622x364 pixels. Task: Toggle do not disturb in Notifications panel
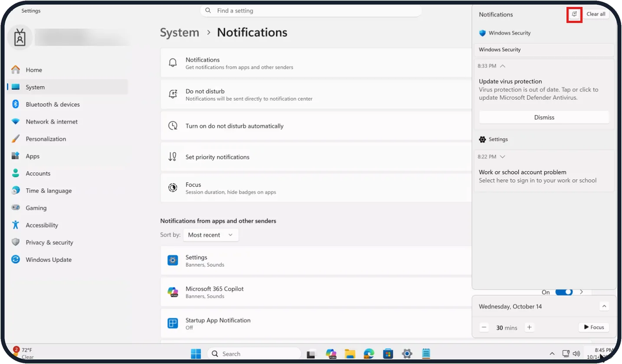(x=574, y=14)
